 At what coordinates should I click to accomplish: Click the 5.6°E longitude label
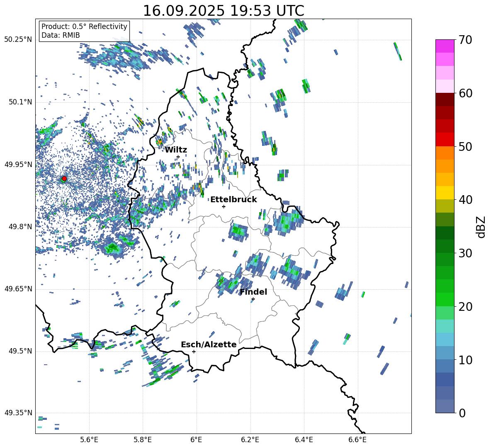click(89, 440)
